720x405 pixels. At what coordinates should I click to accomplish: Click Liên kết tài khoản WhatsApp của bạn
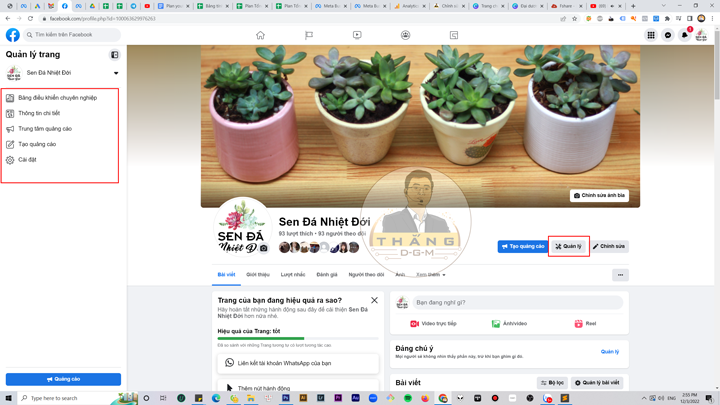click(298, 363)
